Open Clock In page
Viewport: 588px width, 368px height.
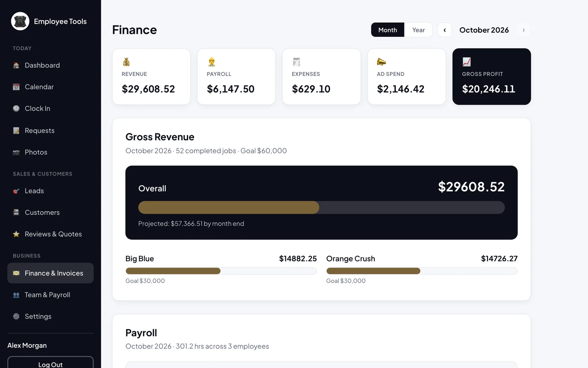(50, 109)
